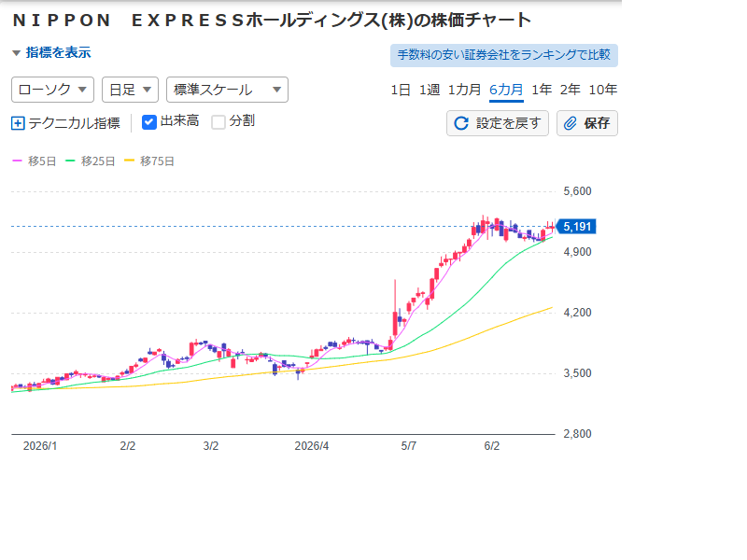Select the 1カ月 period tab
The image size is (747, 560).
tap(464, 90)
